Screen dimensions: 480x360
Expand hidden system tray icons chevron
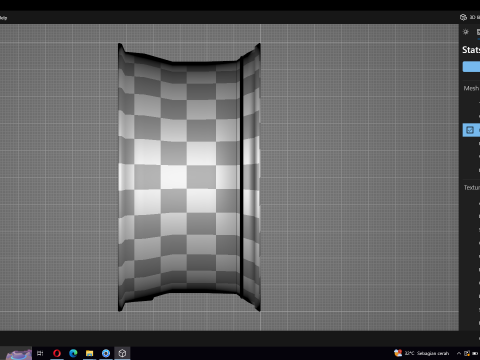pyautogui.click(x=459, y=353)
